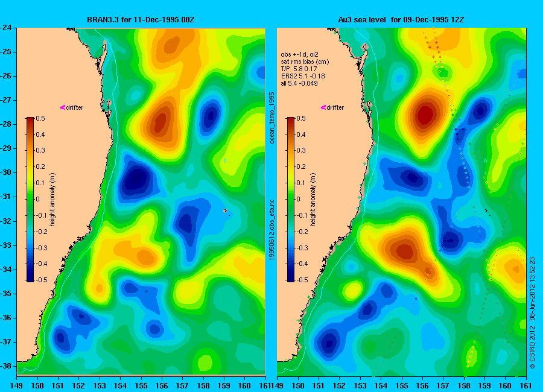Click the 'T/P 5.8 0.17' statistics line
Viewport: 543px width, 392px height.
tap(299, 69)
